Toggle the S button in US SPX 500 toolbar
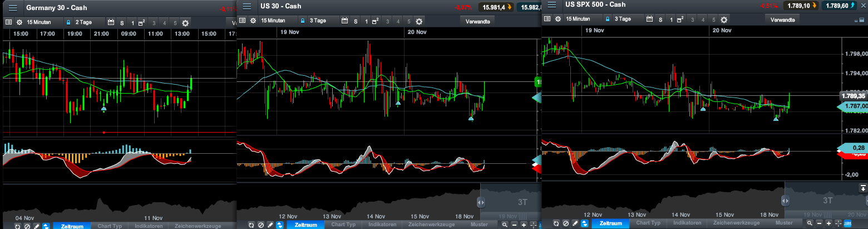Viewport: 868px width, 229px height. 661,19
